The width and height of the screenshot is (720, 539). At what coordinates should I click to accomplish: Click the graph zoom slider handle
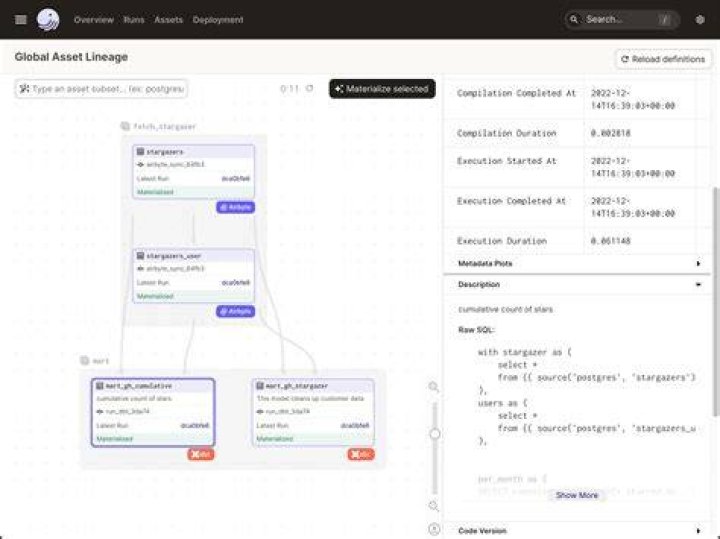point(434,434)
